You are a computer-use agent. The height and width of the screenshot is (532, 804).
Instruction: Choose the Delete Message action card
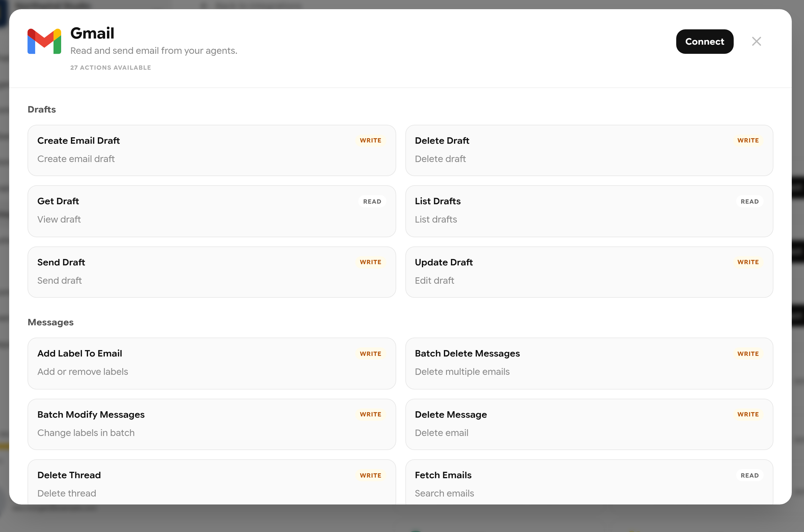click(589, 424)
